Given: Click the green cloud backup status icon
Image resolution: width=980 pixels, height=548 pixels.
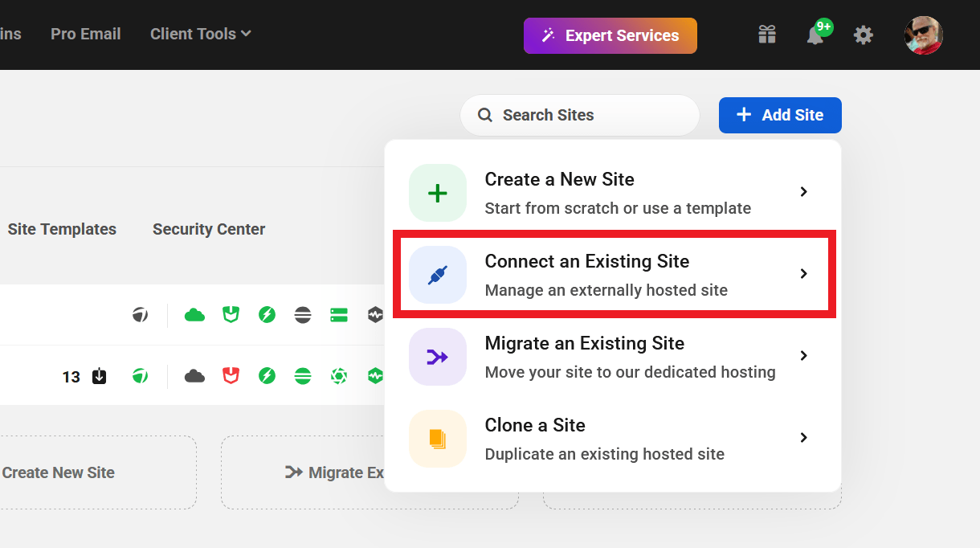Looking at the screenshot, I should coord(194,314).
